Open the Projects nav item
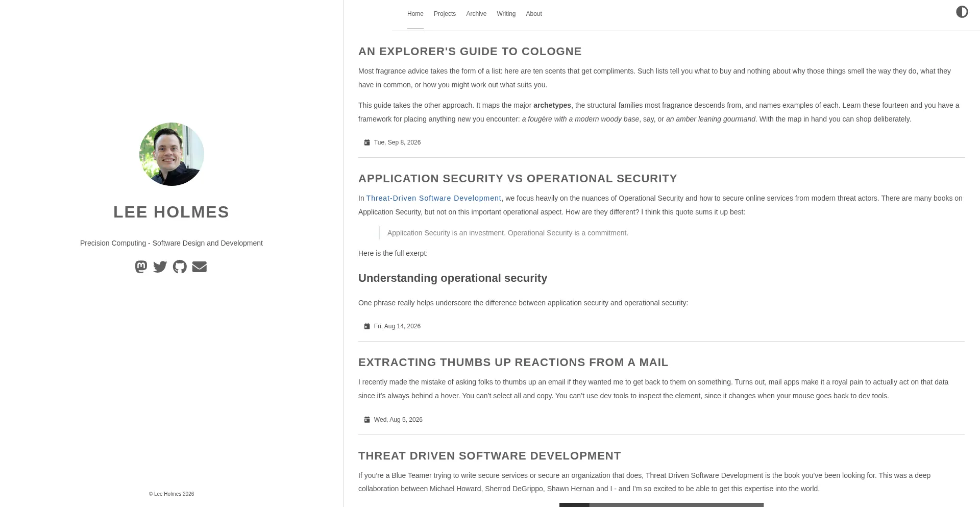The height and width of the screenshot is (507, 980). (445, 14)
